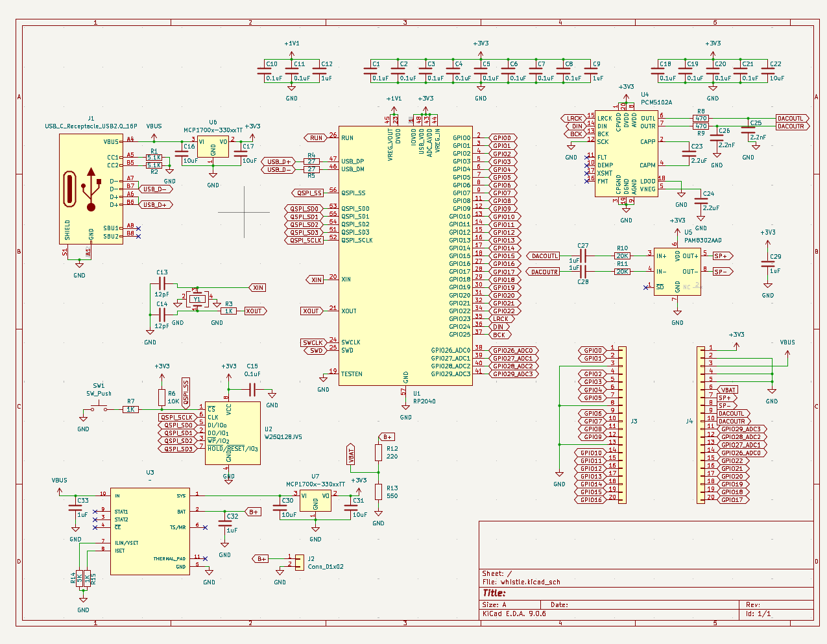827x644 pixels.
Task: Select capacitor C10 under +1V1 rail
Action: point(264,71)
